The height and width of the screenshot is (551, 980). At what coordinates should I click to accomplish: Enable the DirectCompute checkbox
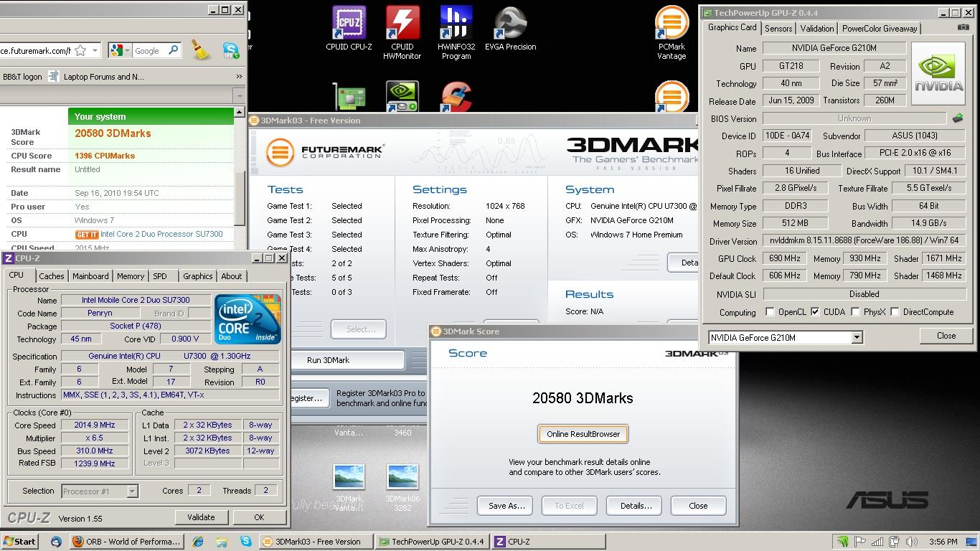[x=895, y=312]
